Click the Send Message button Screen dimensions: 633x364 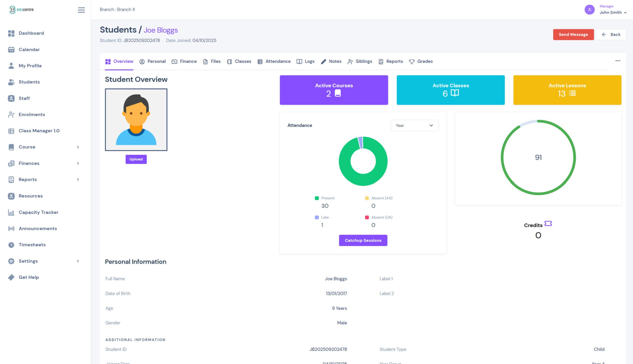point(573,35)
